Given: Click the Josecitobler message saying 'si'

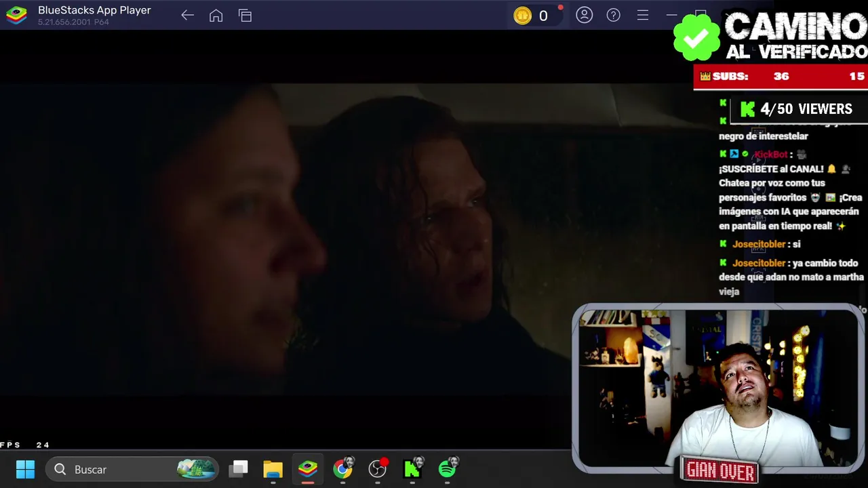Looking at the screenshot, I should pyautogui.click(x=759, y=244).
